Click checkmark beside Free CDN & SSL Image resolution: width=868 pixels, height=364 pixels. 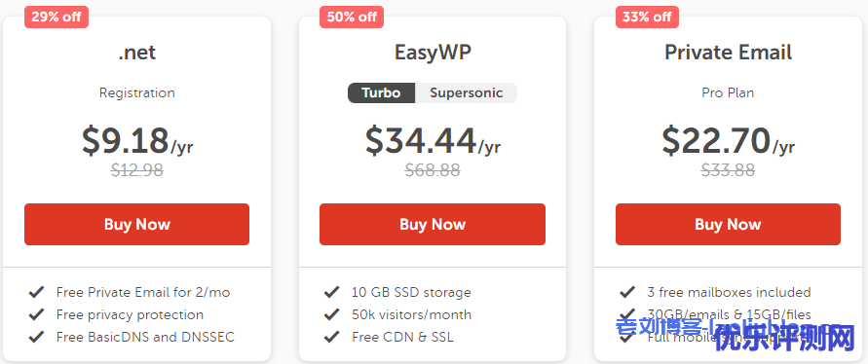331,337
